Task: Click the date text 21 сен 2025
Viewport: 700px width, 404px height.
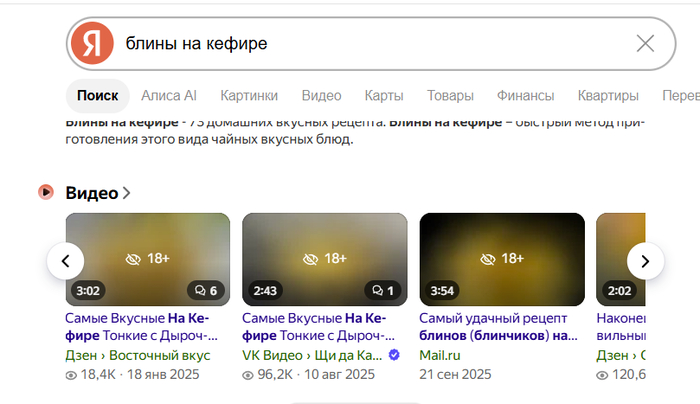Action: tap(455, 374)
